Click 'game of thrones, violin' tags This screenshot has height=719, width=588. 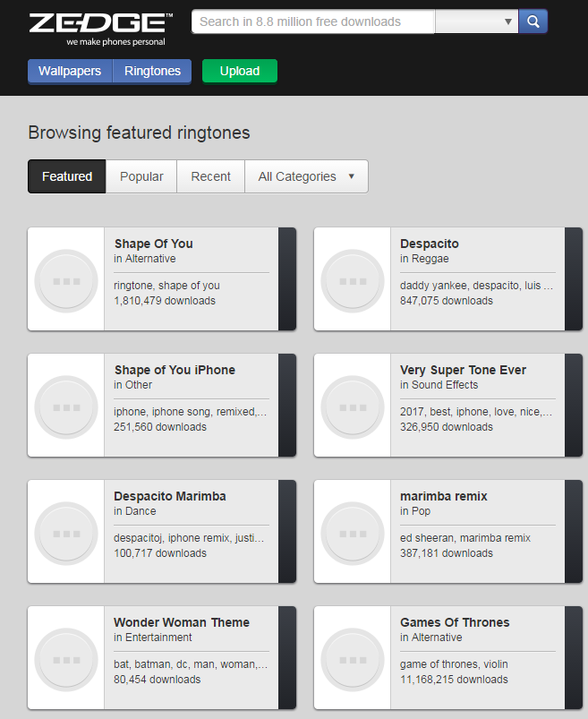tap(454, 664)
